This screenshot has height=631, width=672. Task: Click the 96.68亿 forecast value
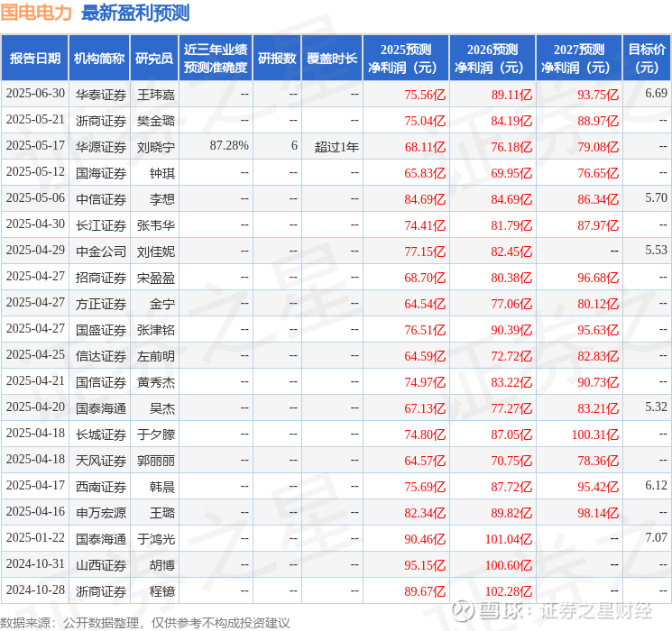pos(598,278)
